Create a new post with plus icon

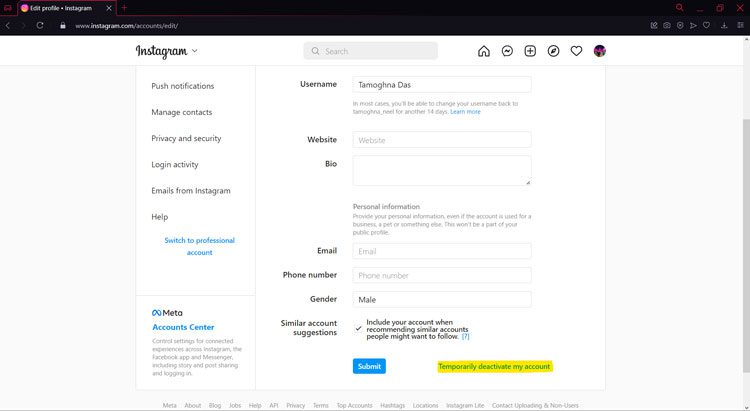click(530, 51)
